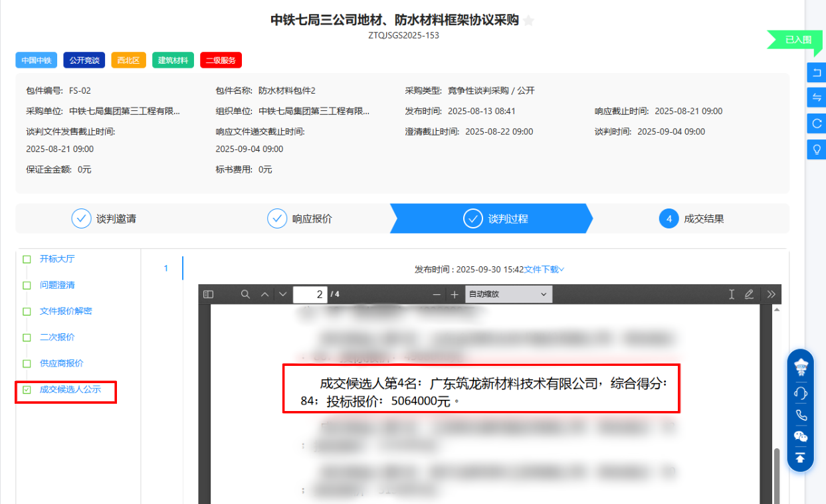This screenshot has width=826, height=504.
Task: Toggle the 二次报价 checkbox
Action: tap(27, 338)
